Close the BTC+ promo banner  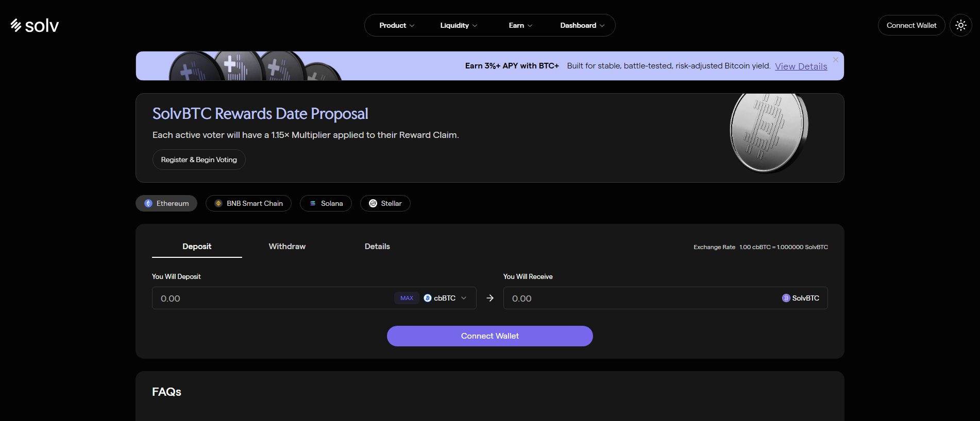836,60
